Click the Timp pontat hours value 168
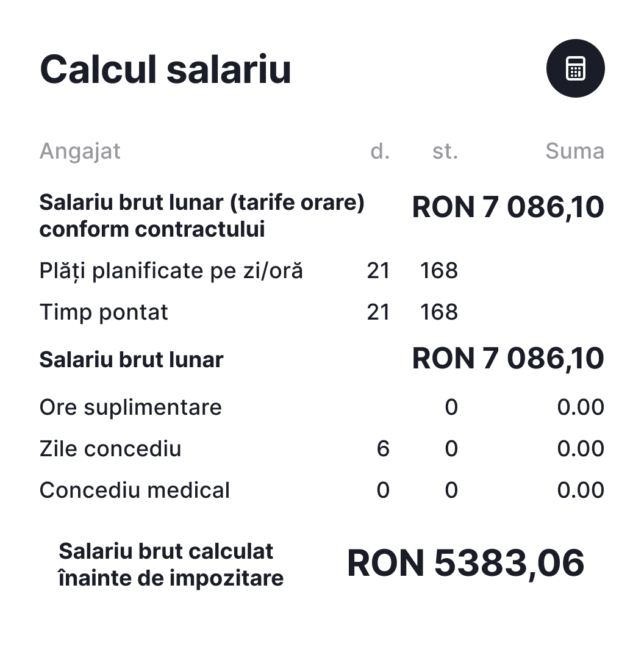The image size is (644, 649). [x=438, y=312]
